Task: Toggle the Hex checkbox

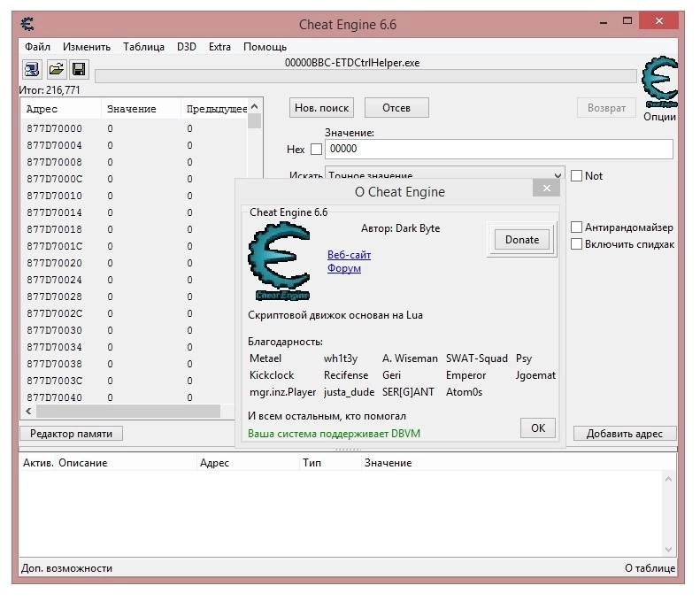Action: point(316,149)
